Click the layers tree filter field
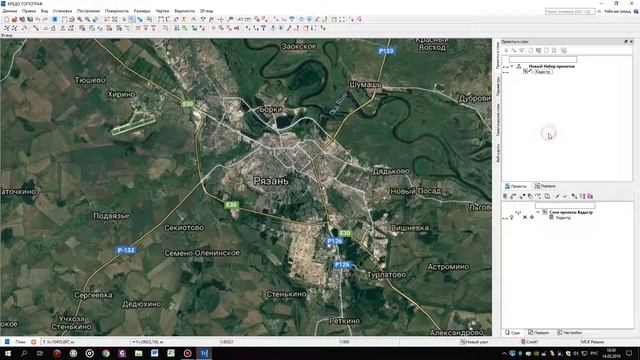 click(x=565, y=206)
